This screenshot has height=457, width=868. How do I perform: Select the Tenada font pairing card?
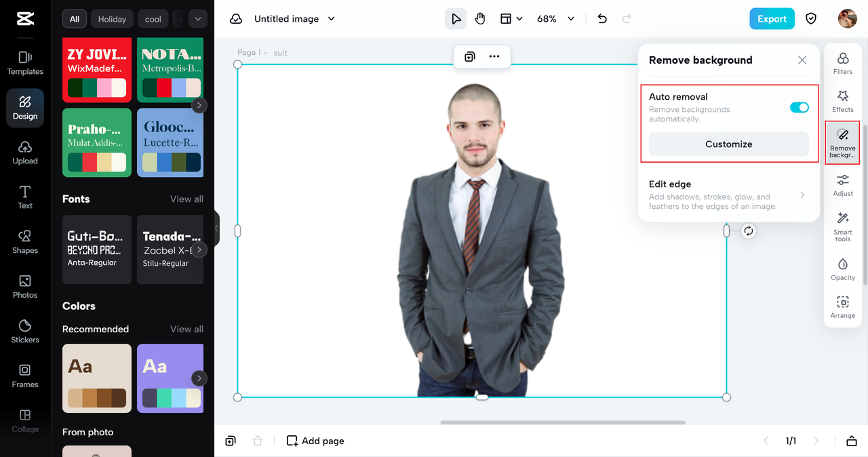click(x=170, y=250)
